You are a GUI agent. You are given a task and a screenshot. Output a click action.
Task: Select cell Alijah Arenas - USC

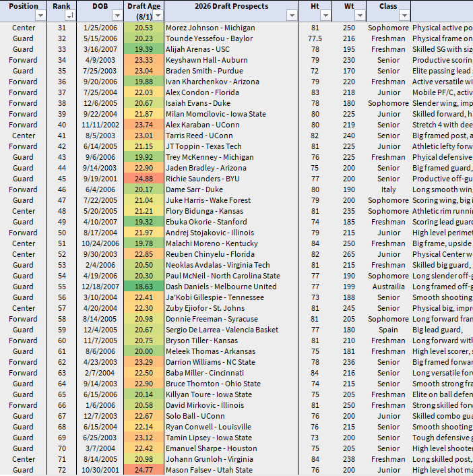231,49
